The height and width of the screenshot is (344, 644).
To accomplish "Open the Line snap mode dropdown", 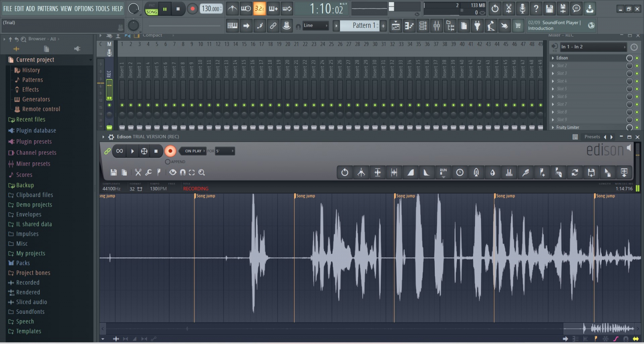I will [316, 26].
